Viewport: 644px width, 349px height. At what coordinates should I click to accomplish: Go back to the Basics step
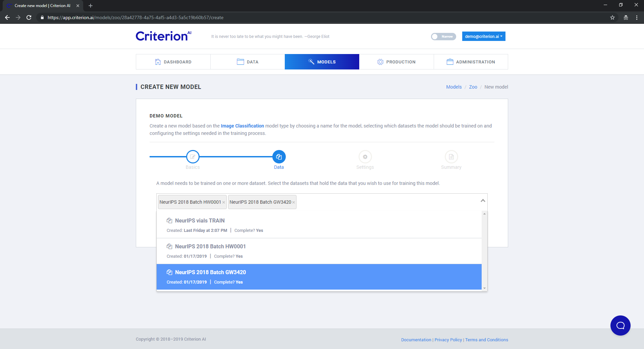click(x=193, y=157)
